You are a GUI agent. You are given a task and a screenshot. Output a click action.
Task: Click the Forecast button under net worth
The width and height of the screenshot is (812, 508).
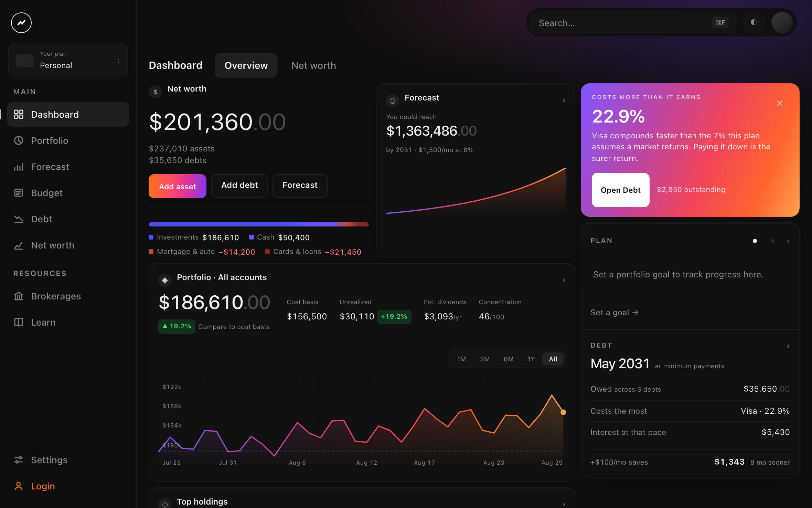[300, 186]
